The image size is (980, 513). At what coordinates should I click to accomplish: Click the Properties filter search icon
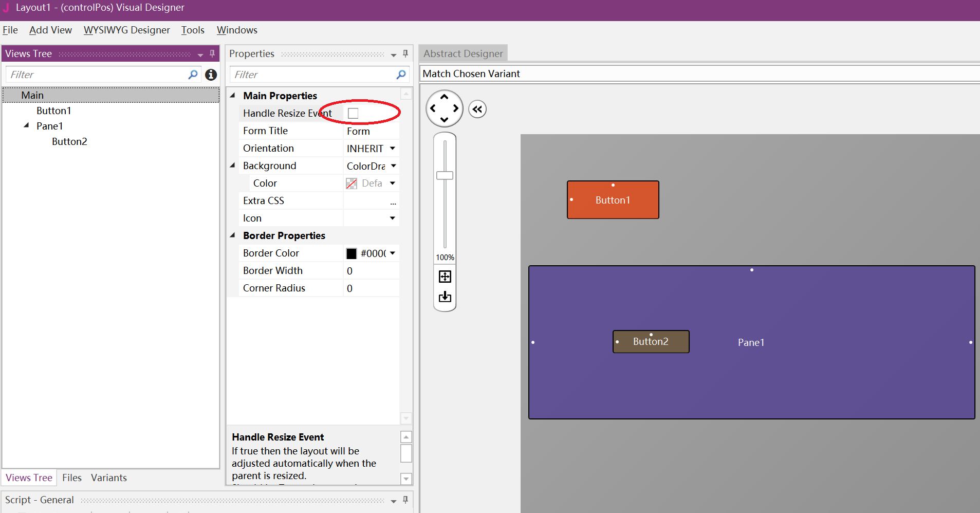401,75
